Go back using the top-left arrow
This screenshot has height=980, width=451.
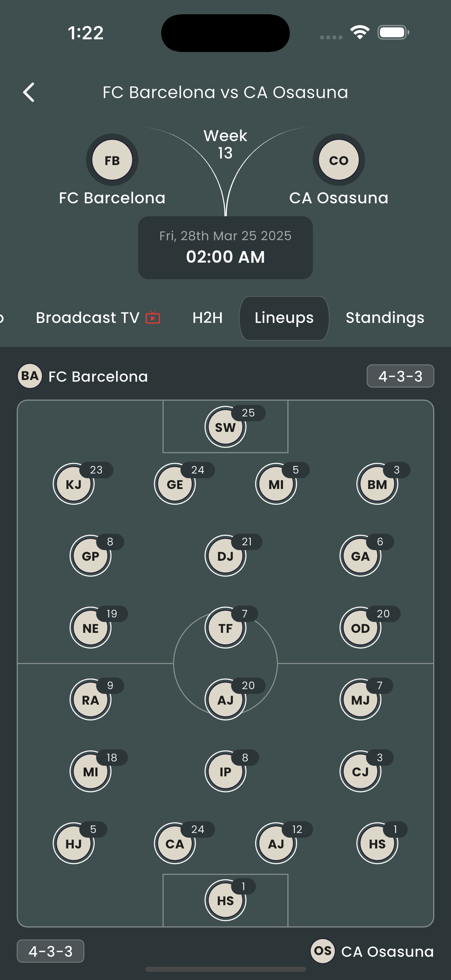pos(29,92)
